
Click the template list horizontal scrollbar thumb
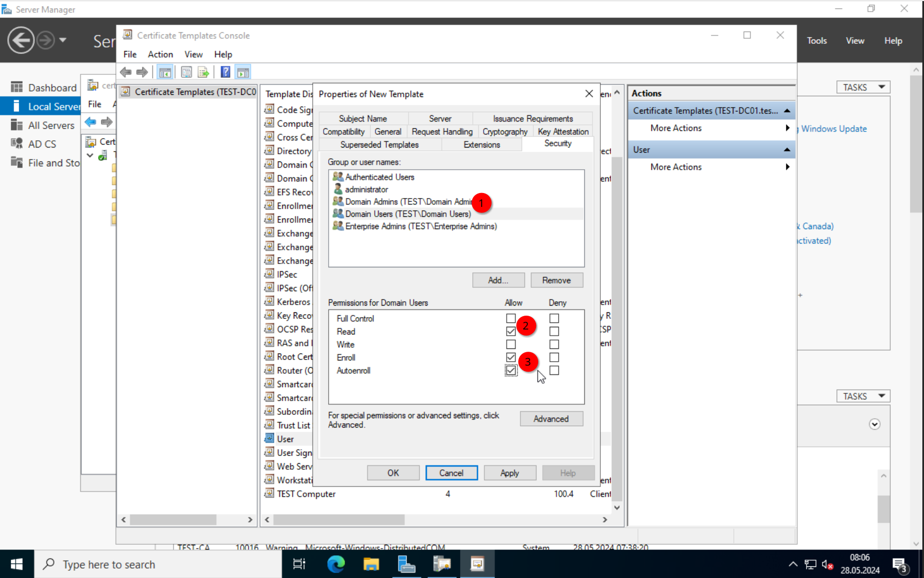(x=339, y=520)
